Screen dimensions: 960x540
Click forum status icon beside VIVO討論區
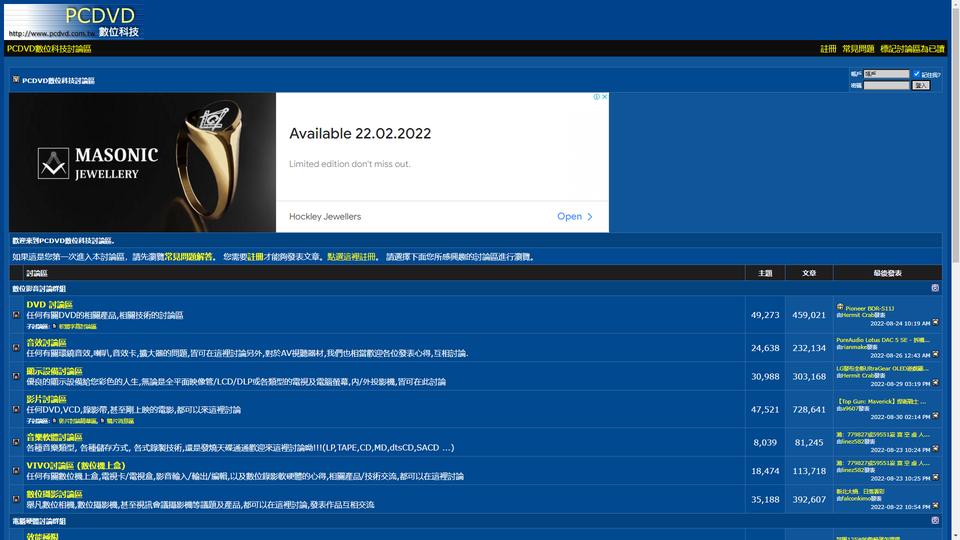click(x=16, y=470)
